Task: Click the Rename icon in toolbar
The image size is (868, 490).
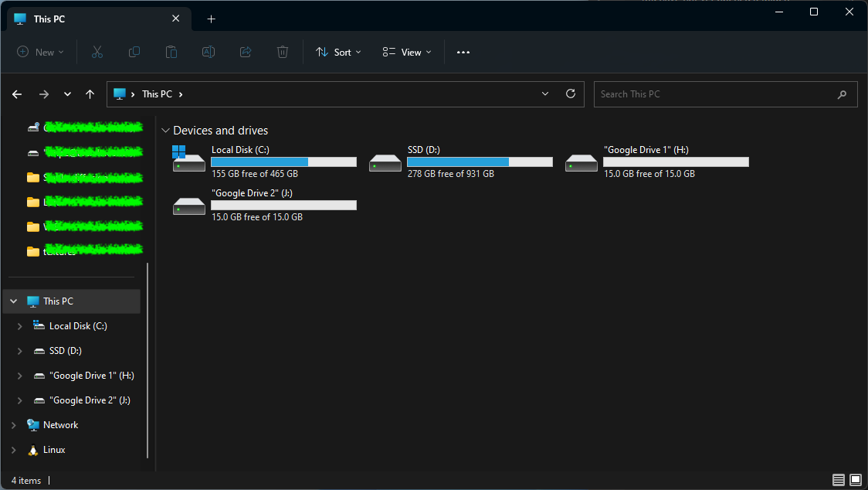Action: point(209,52)
